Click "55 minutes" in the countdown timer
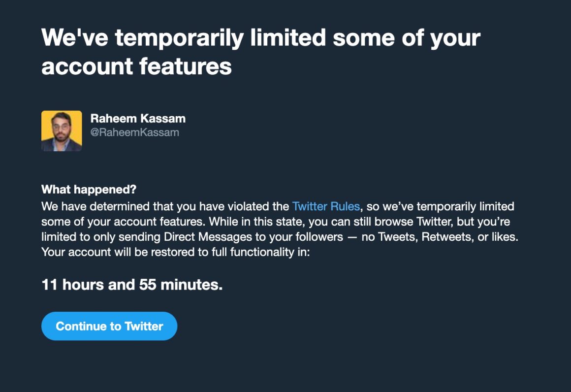 pyautogui.click(x=180, y=285)
